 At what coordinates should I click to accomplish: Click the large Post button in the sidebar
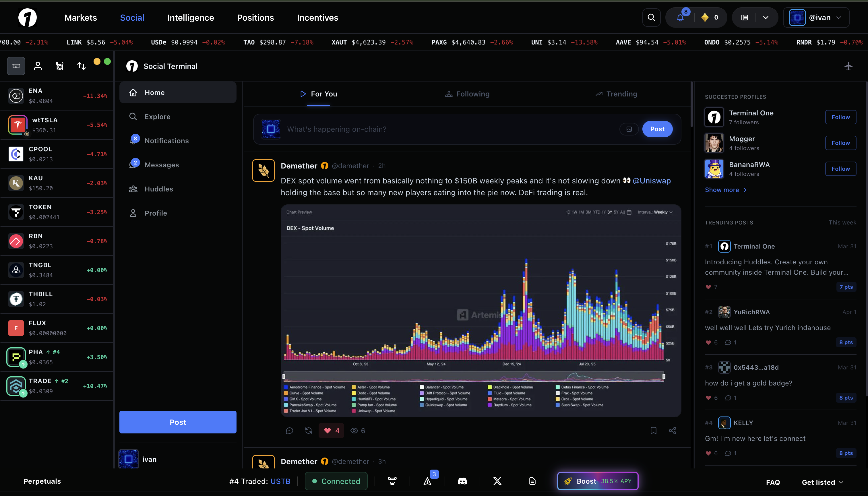click(x=178, y=422)
